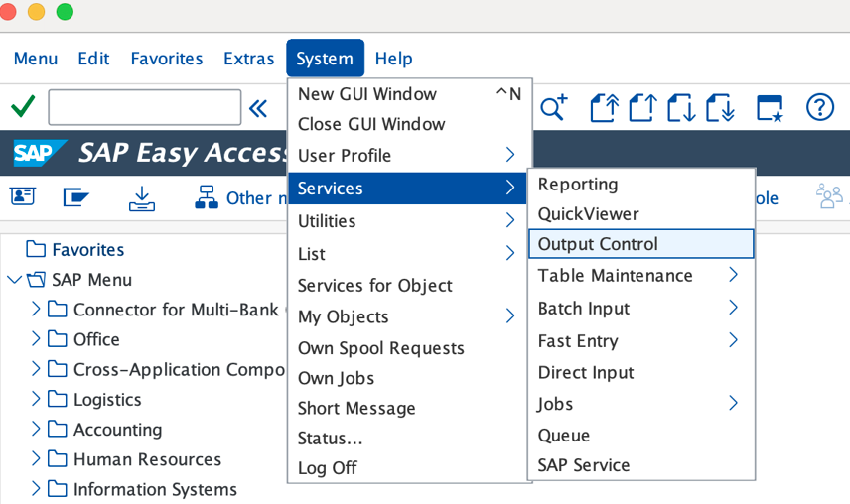The image size is (850, 504).
Task: Expand the Office folder chevron
Action: [36, 339]
